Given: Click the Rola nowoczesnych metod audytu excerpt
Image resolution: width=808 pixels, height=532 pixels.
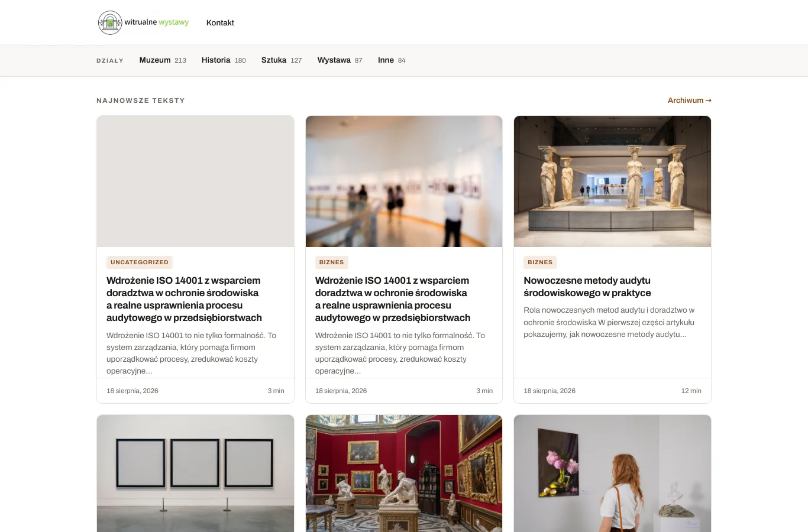Looking at the screenshot, I should (609, 322).
